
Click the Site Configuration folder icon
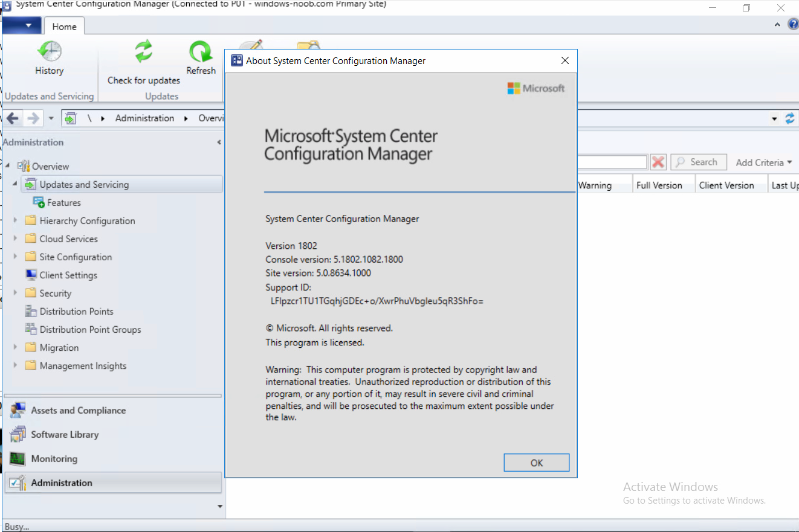pos(31,257)
